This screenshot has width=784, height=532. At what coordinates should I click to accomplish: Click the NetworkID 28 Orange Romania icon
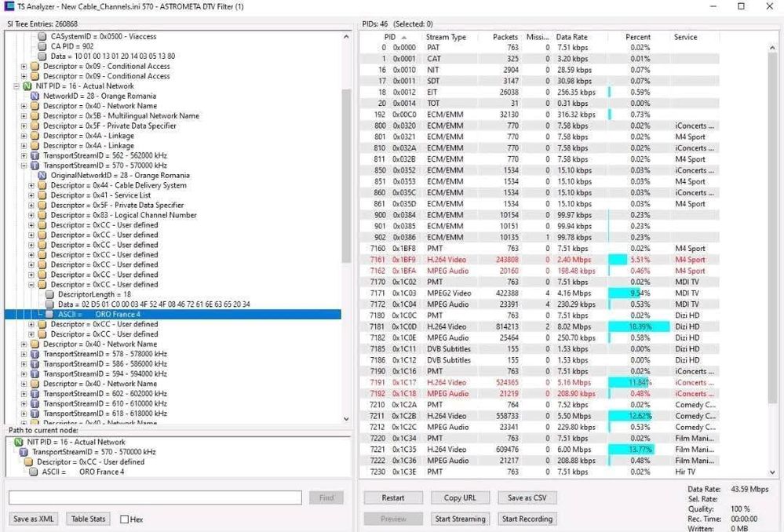(x=35, y=96)
